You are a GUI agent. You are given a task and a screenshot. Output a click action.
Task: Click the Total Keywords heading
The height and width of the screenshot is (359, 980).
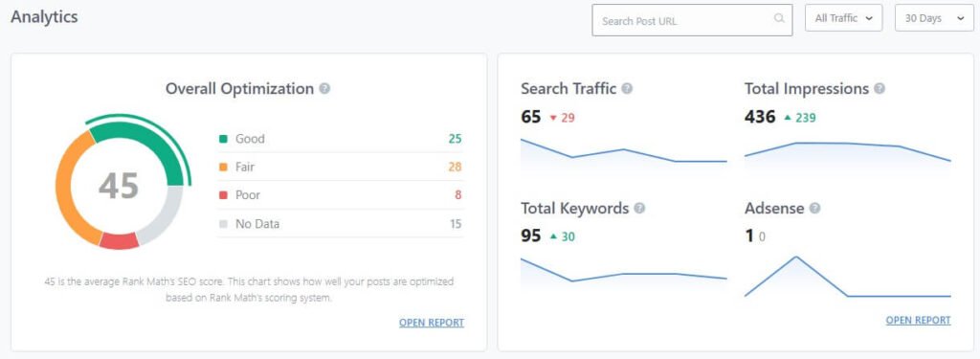point(575,209)
